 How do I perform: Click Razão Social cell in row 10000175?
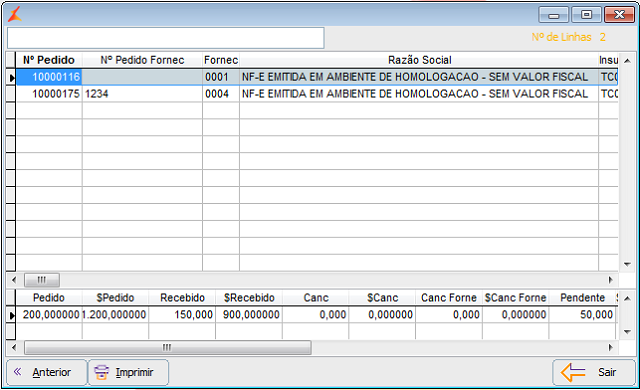tap(419, 94)
